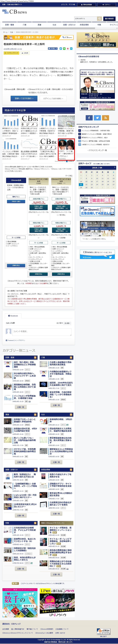Select the facebook comments tab
Image resolution: width=118 pixels, height=644 pixels.
13,316
